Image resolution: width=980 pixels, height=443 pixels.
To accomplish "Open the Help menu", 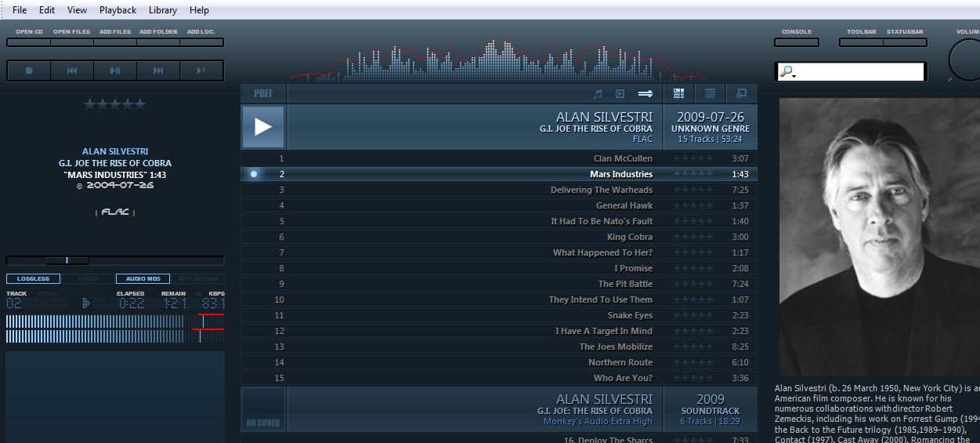I will 199,10.
